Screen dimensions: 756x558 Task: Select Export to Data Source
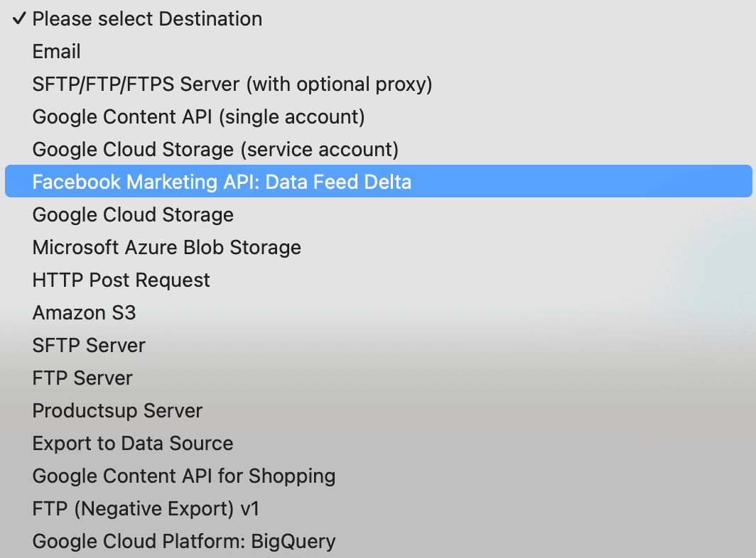click(379, 444)
